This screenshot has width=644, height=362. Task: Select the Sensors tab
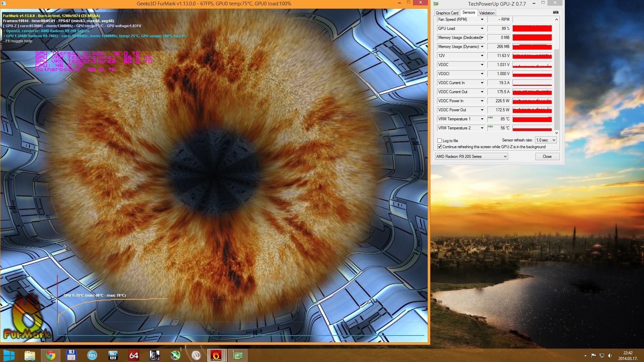469,12
